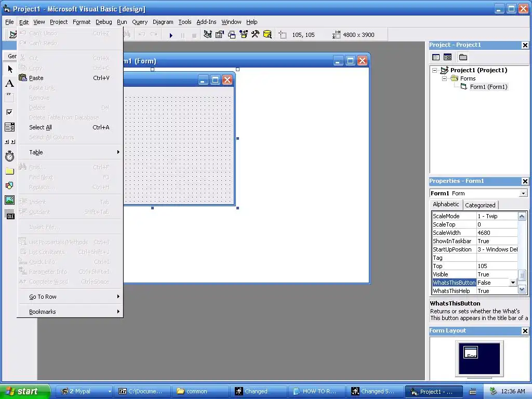Click View Code icon in Project panel
Screen dimensions: 532x399
coord(436,57)
